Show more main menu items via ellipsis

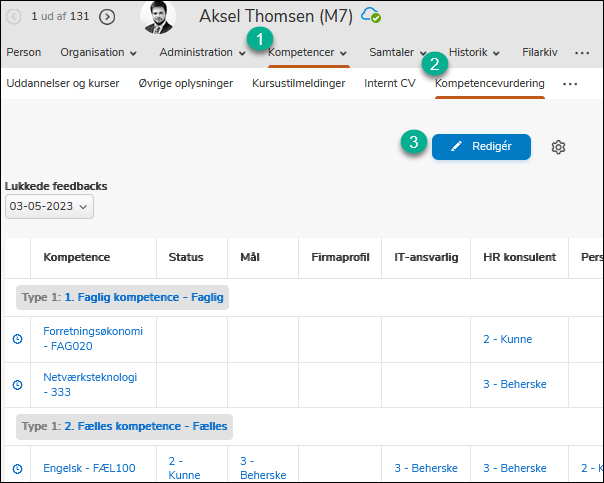click(x=582, y=52)
